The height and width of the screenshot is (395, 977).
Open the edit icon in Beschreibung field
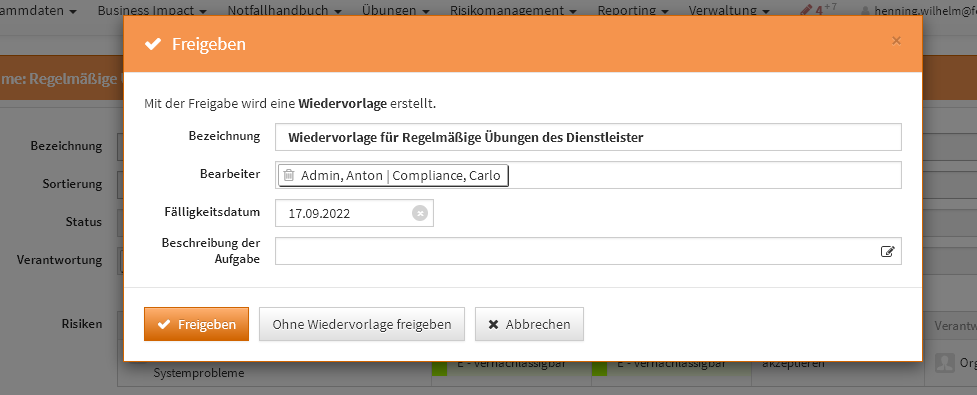[887, 251]
